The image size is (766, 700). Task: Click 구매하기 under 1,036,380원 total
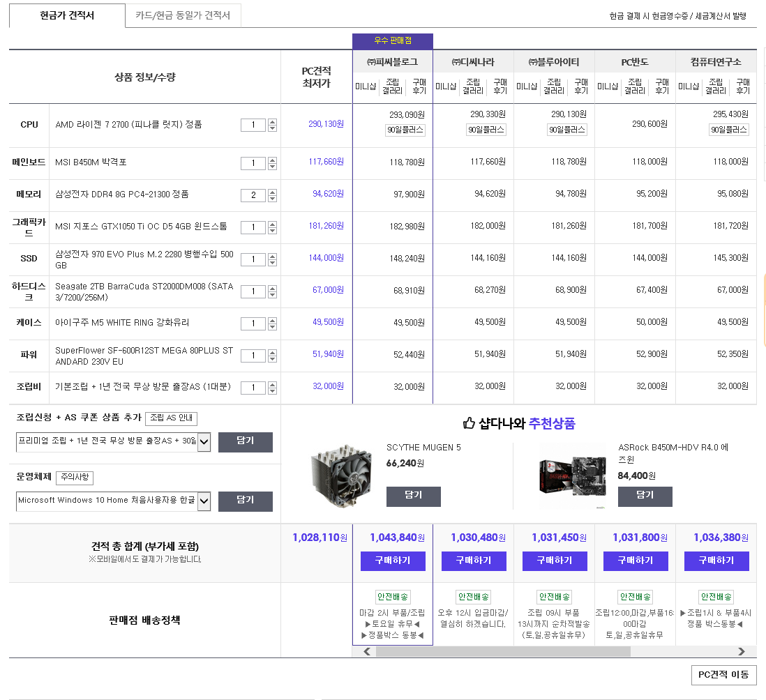point(716,561)
